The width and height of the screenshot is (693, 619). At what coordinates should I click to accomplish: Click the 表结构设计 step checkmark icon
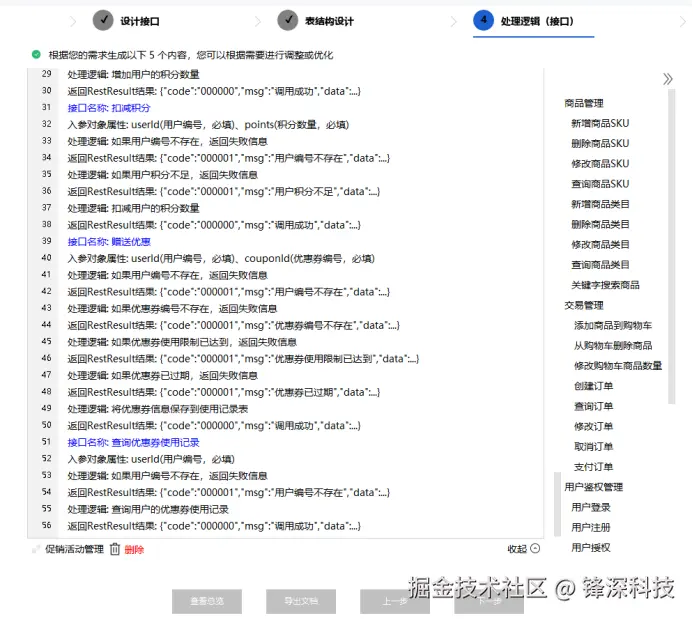288,20
